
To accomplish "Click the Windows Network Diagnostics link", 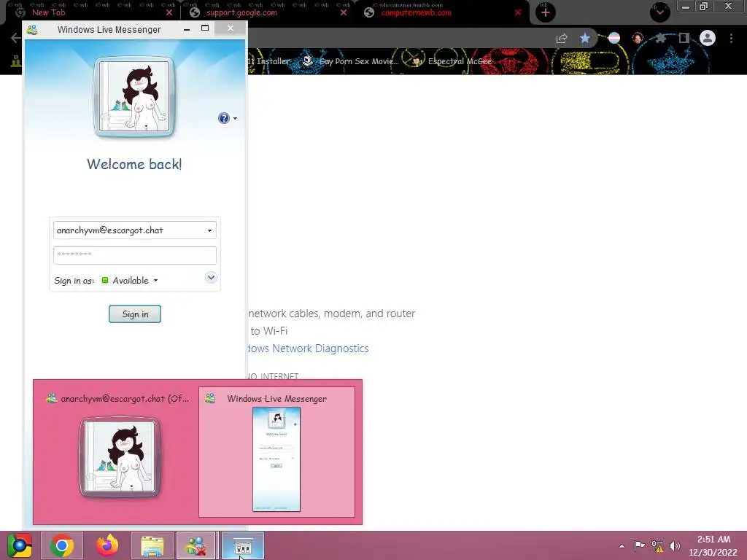I will point(308,349).
